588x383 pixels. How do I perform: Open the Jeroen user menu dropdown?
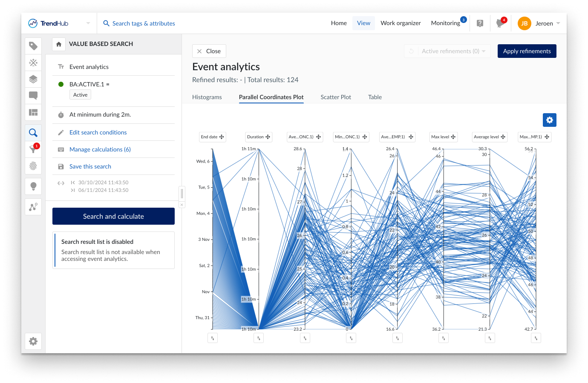558,23
